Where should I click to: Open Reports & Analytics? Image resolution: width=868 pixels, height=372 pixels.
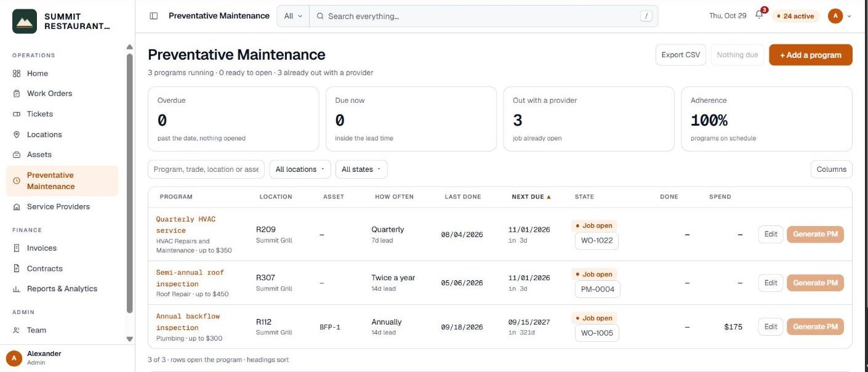click(62, 289)
